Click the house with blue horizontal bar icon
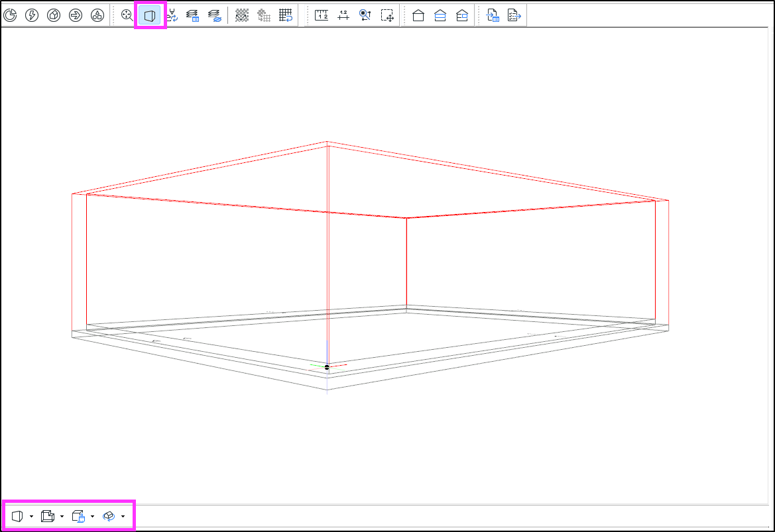This screenshot has height=532, width=775. click(x=440, y=15)
